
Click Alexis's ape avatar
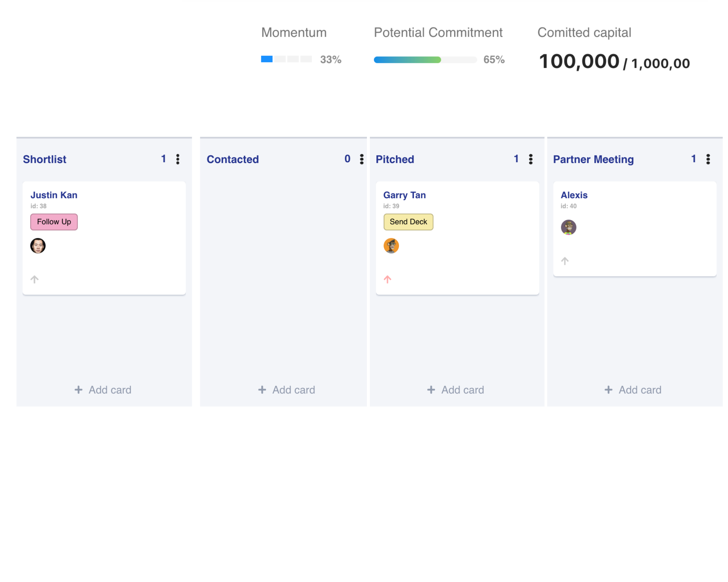569,227
